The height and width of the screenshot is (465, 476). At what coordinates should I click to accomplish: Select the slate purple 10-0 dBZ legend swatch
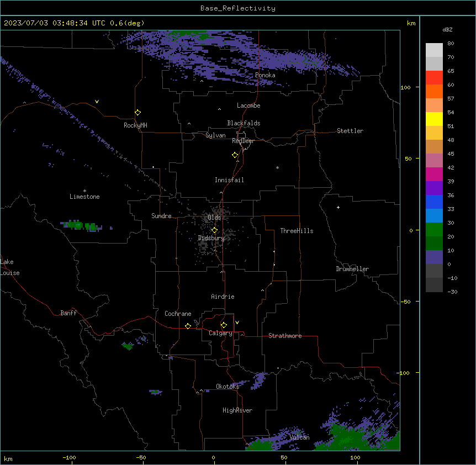point(434,257)
